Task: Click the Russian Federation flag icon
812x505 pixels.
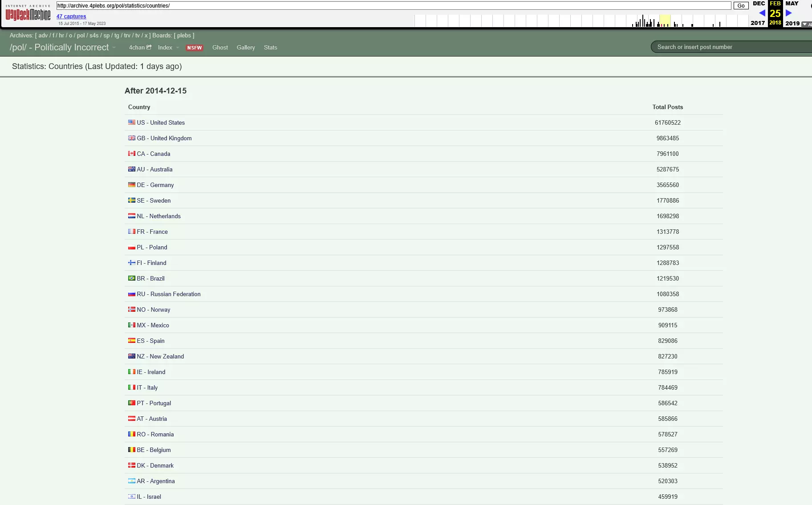Action: click(132, 293)
